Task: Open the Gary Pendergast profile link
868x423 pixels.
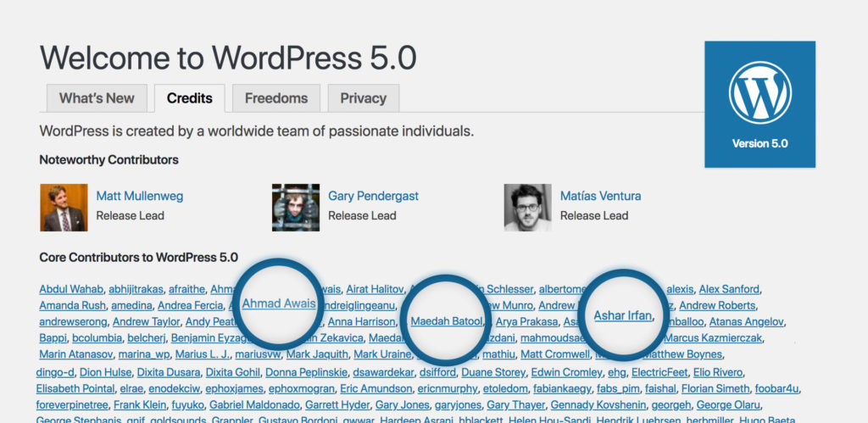Action: pos(373,196)
